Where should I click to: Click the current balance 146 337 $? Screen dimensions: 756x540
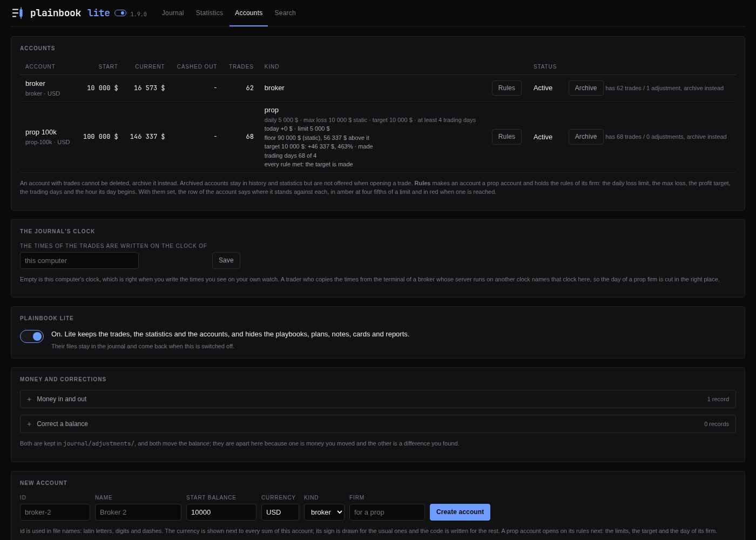click(x=147, y=137)
